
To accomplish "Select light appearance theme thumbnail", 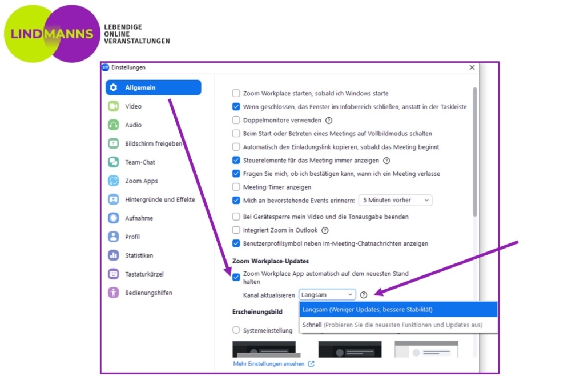I will coord(426,349).
